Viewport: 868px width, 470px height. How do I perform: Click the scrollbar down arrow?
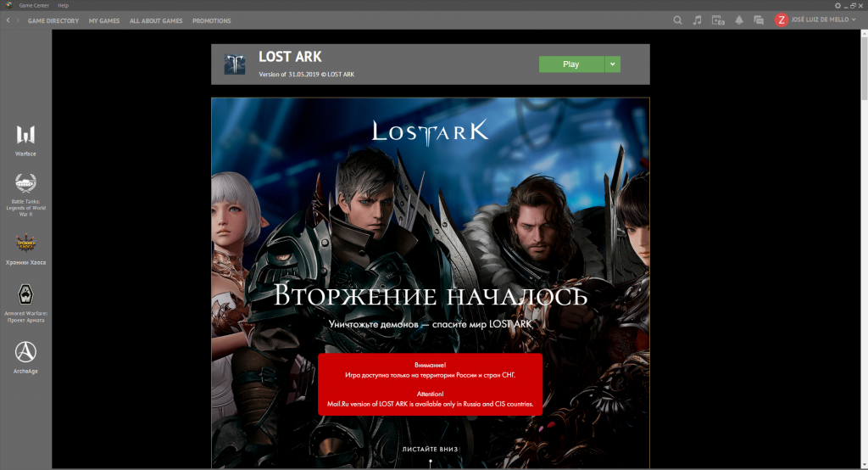[864, 466]
